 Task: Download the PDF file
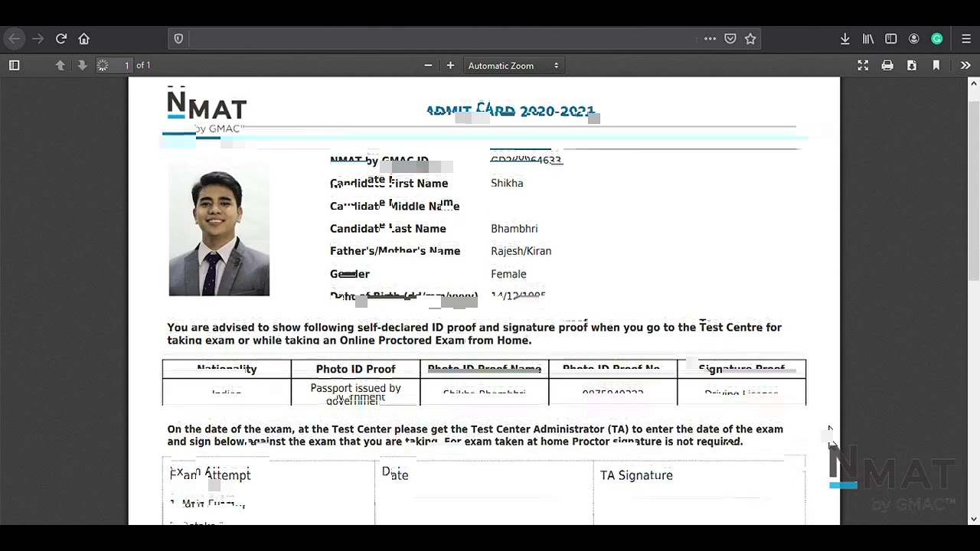[912, 66]
